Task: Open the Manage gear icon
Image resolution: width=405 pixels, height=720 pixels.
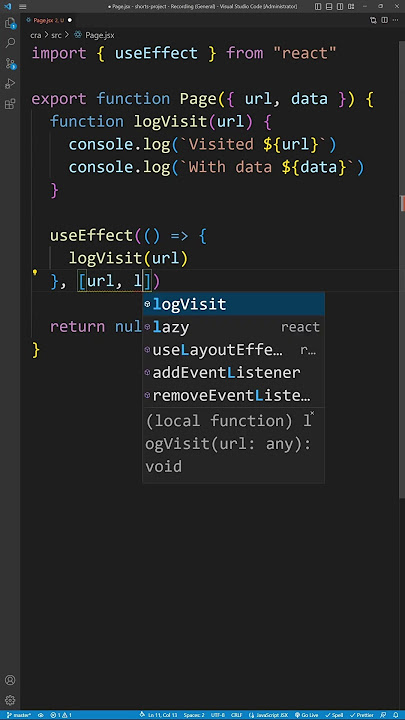Action: point(10,700)
